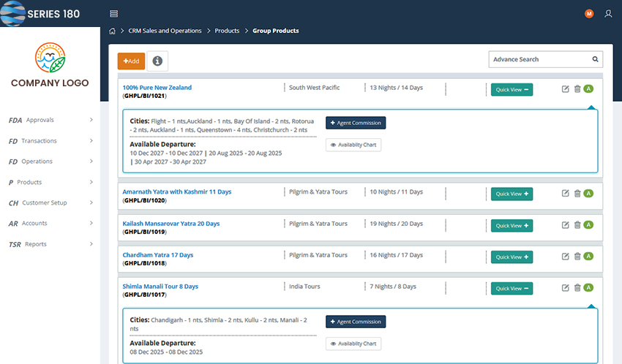Click the orange Add button
622x364 pixels.
click(131, 61)
